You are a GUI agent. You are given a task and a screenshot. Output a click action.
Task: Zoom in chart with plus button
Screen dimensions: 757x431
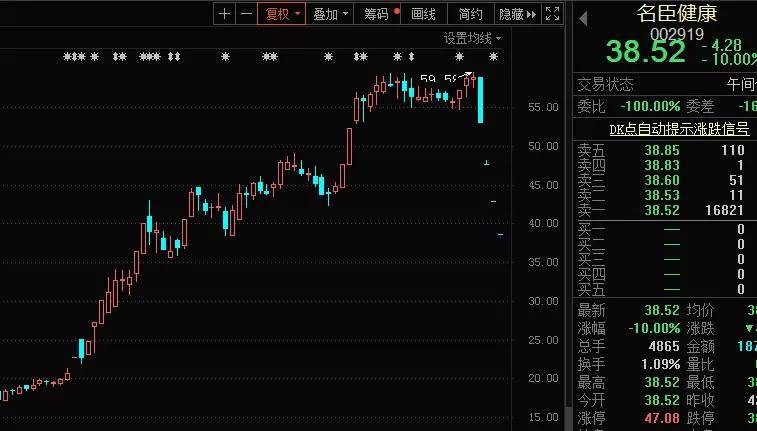[224, 14]
